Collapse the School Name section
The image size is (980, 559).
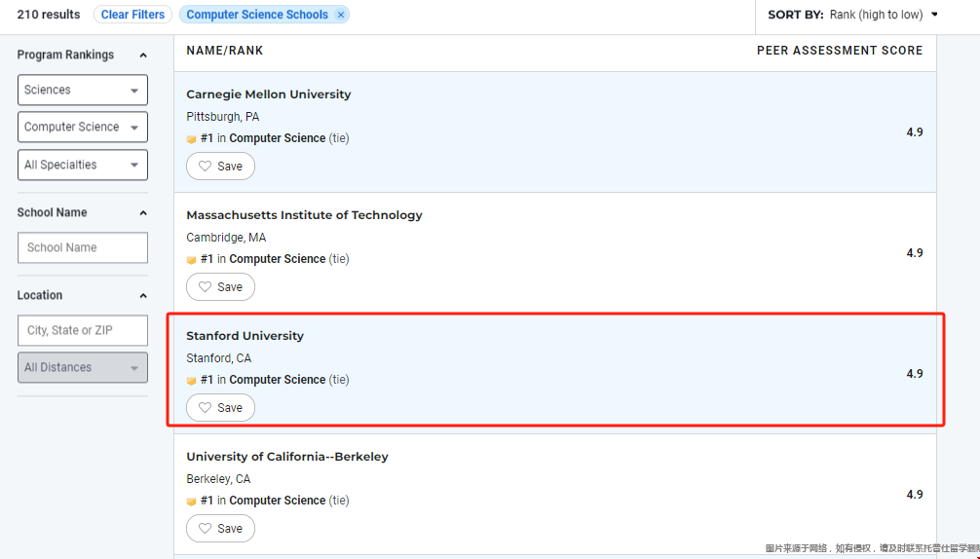143,213
